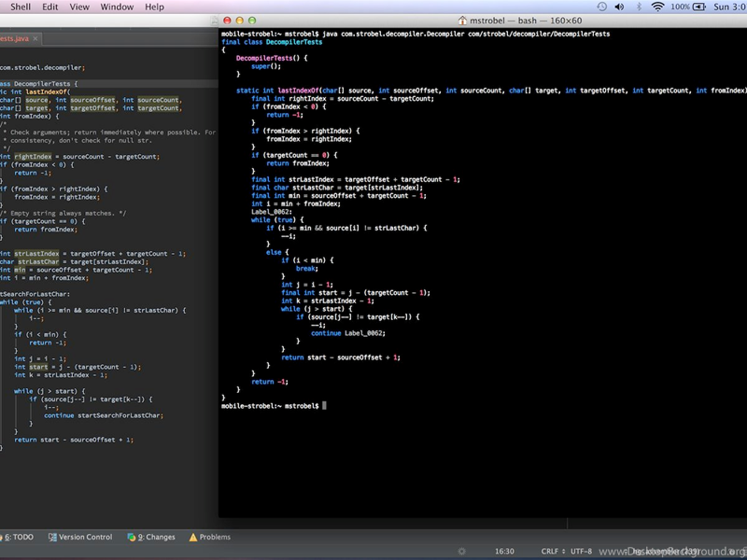Viewport: 747px width, 560px height.
Task: Click the 16:30 cursor position indicator
Action: point(504,552)
